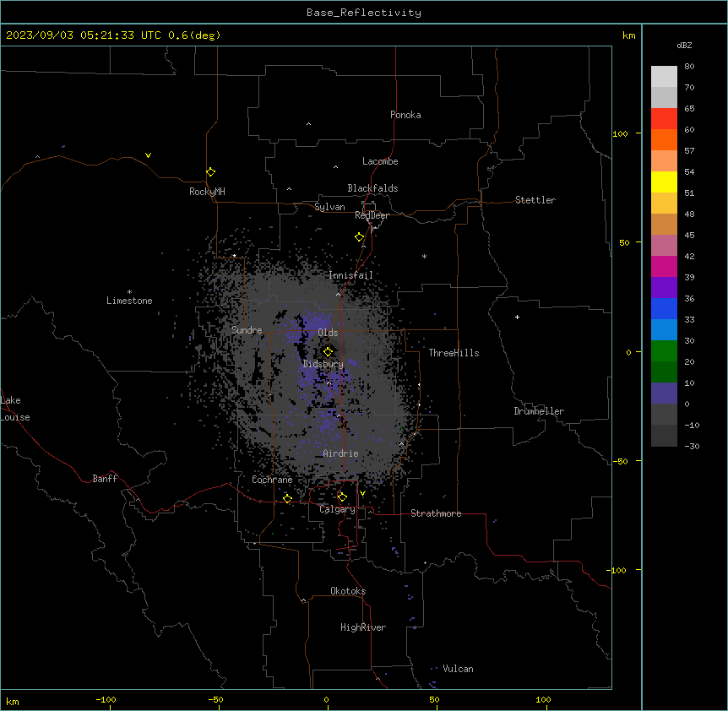
Task: Click the Lacombe city label
Action: click(x=380, y=161)
